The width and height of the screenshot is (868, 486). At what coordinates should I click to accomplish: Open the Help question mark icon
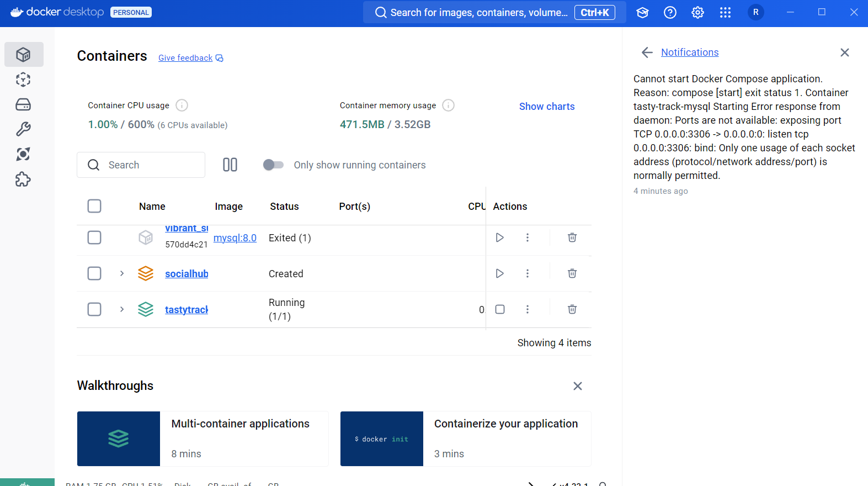tap(670, 12)
